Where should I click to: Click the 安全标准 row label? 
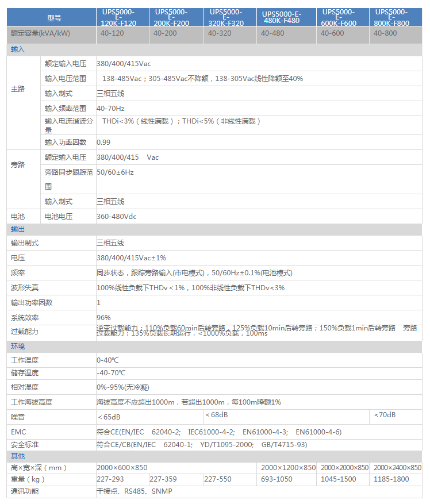(25, 445)
